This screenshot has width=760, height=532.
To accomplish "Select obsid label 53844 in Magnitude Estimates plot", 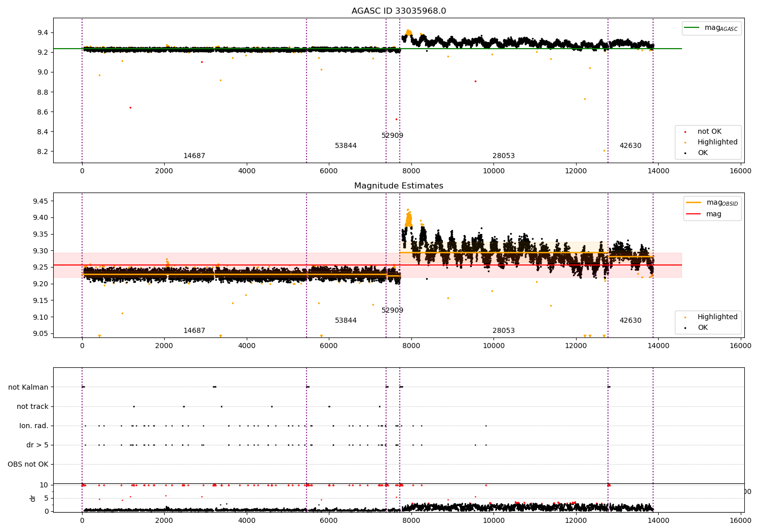I will coord(346,321).
